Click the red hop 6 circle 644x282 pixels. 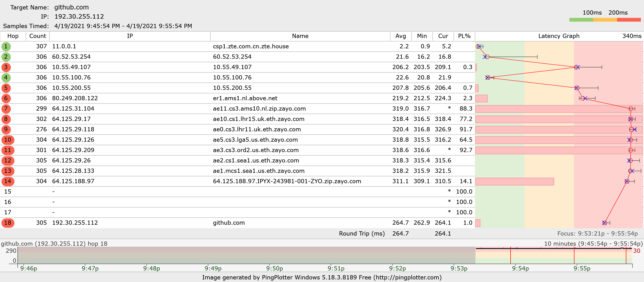click(x=6, y=99)
